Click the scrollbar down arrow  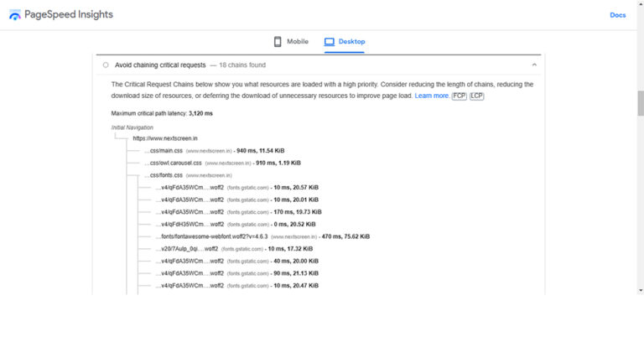coord(641,291)
